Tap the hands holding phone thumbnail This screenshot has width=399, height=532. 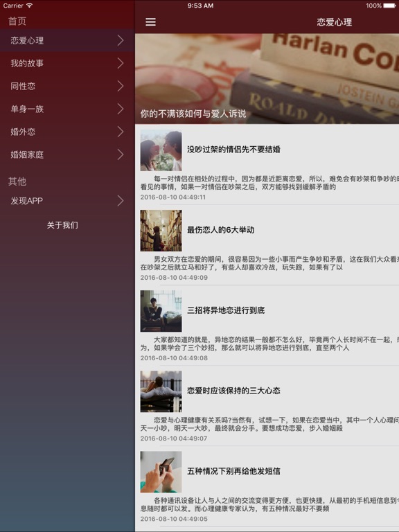[x=161, y=472]
